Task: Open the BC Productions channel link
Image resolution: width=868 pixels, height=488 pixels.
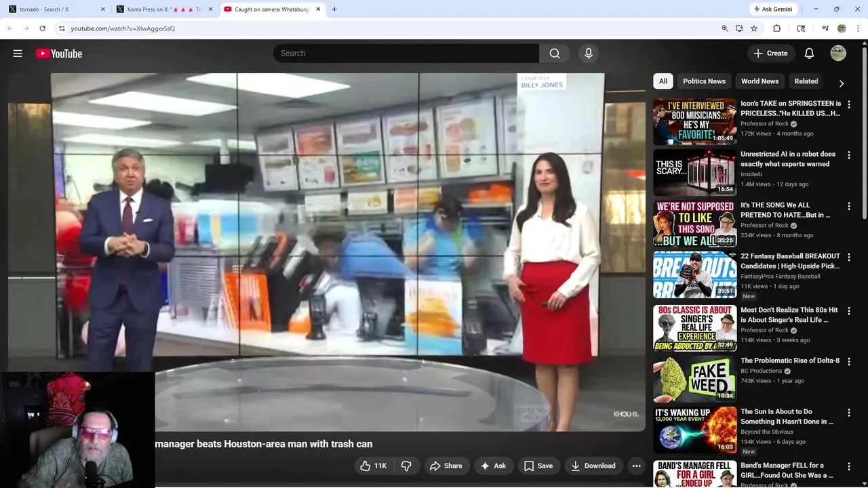Action: pos(762,371)
